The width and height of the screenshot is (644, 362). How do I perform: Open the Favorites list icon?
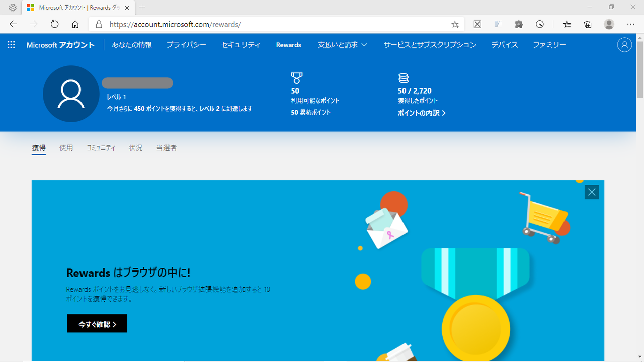point(567,24)
